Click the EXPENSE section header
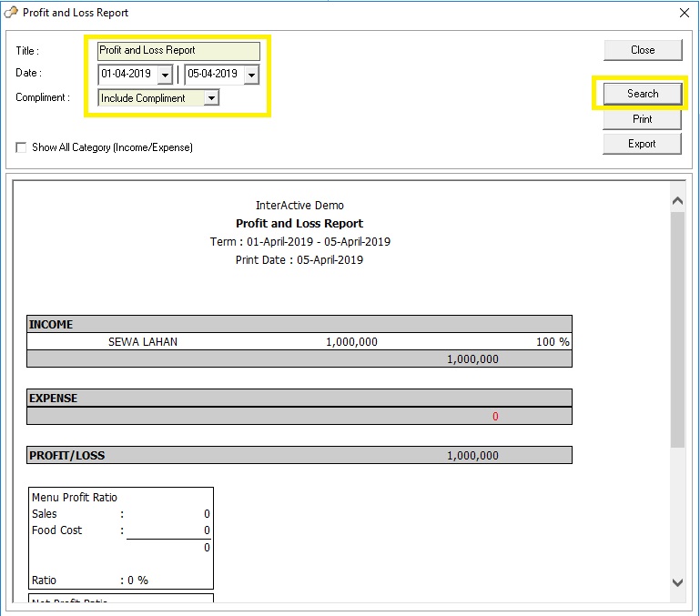 point(299,398)
